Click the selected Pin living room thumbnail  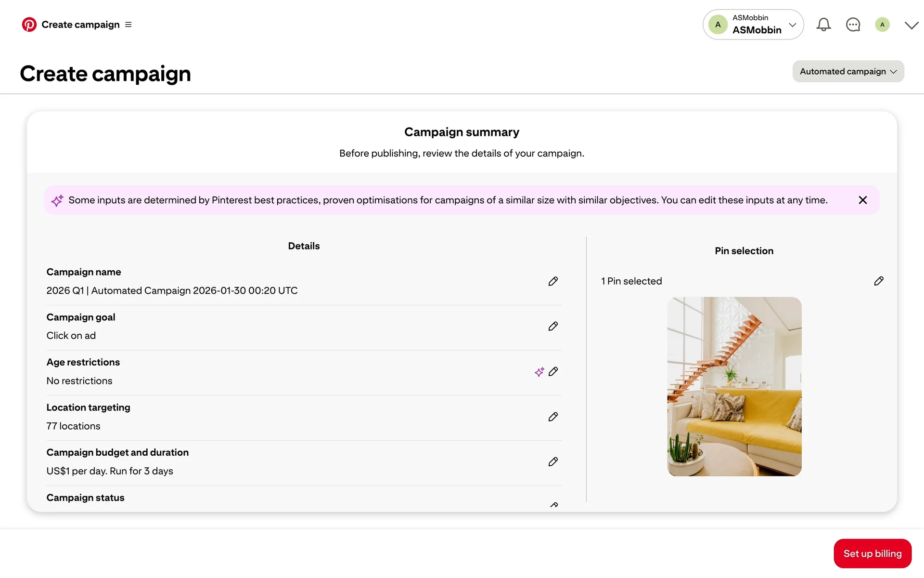[734, 386]
